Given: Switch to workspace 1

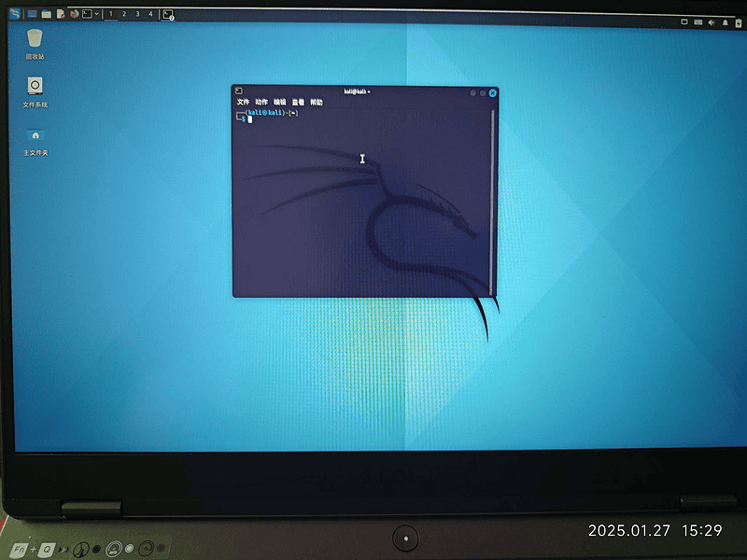Looking at the screenshot, I should pyautogui.click(x=110, y=14).
